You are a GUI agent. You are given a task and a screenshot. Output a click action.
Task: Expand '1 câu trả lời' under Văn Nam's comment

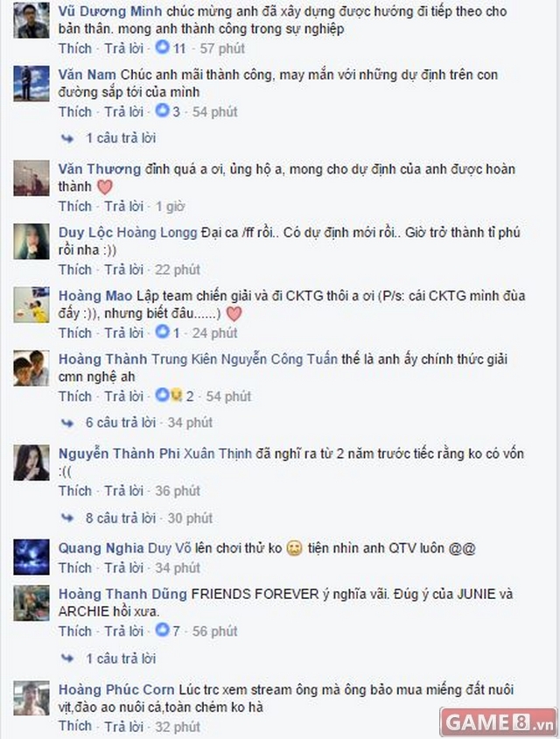[121, 138]
